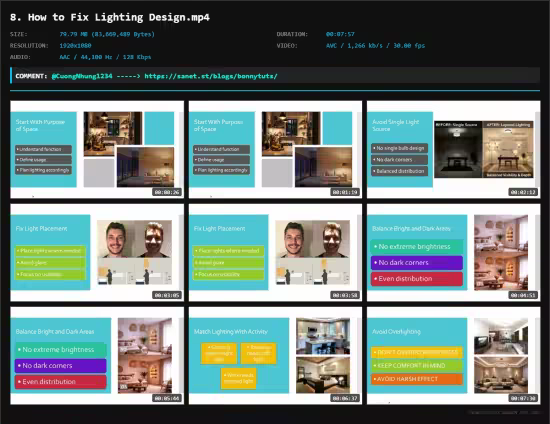This screenshot has width=550, height=424.
Task: Click 'Understand function' bullet in 00:00:26 frame
Action: tap(43, 149)
